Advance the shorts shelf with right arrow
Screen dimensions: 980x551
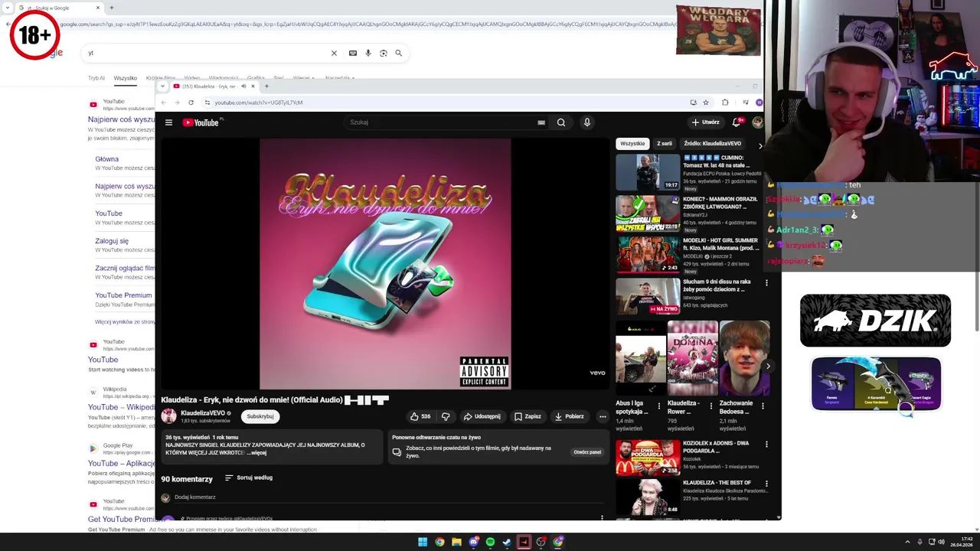[768, 366]
